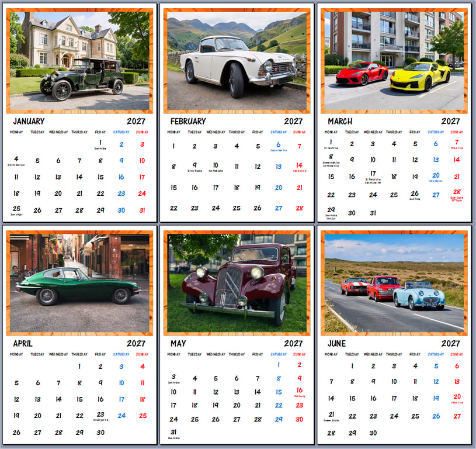476x449 pixels.
Task: Pick Sunday 31 in January
Action: (x=142, y=210)
